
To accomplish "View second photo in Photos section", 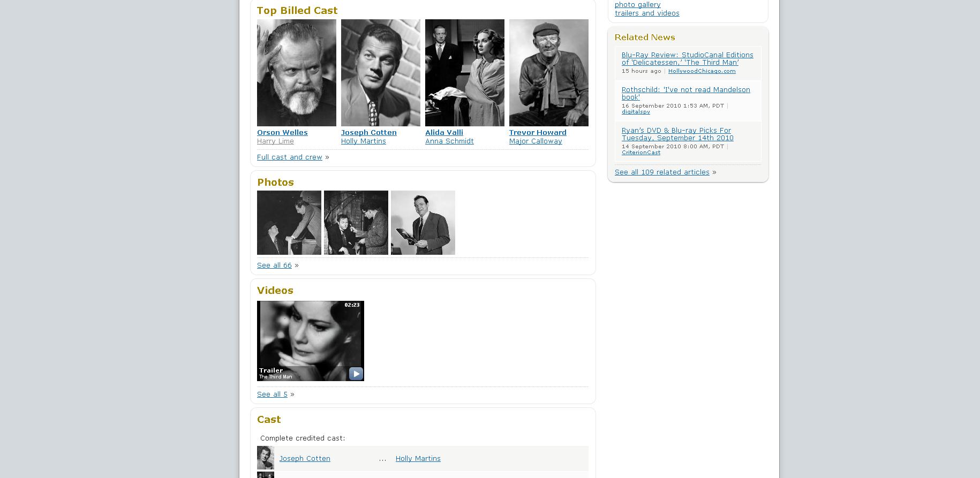I will (356, 223).
